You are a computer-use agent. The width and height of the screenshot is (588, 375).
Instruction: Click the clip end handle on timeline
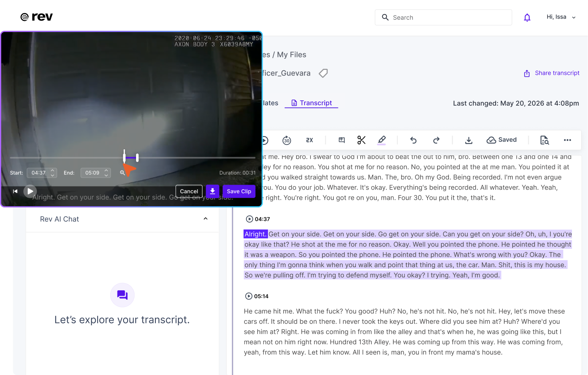[x=137, y=157]
